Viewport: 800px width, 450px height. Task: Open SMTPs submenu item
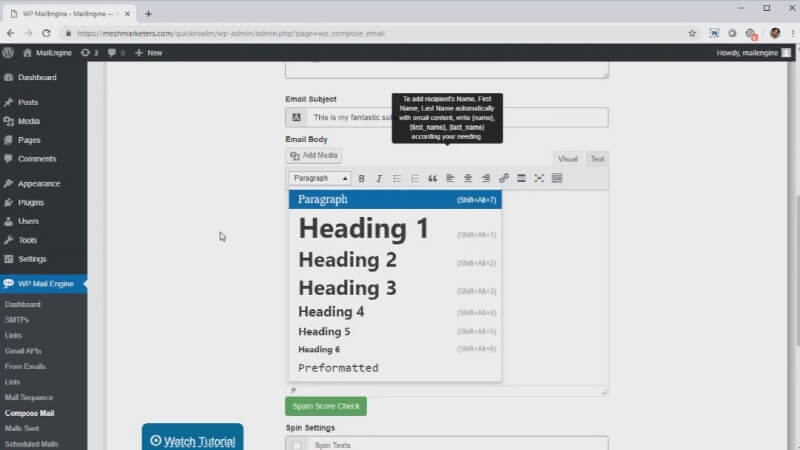click(17, 320)
